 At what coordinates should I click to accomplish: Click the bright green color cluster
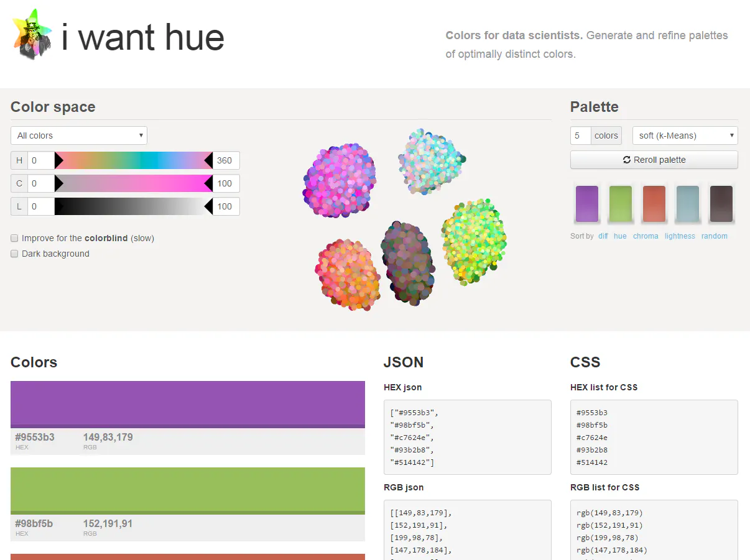coord(475,241)
